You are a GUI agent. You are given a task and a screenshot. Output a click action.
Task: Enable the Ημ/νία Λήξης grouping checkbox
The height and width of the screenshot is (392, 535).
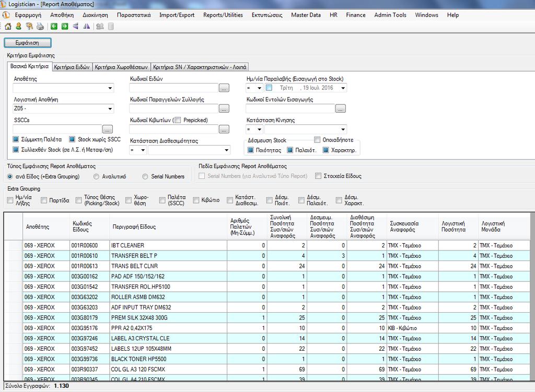click(10, 200)
